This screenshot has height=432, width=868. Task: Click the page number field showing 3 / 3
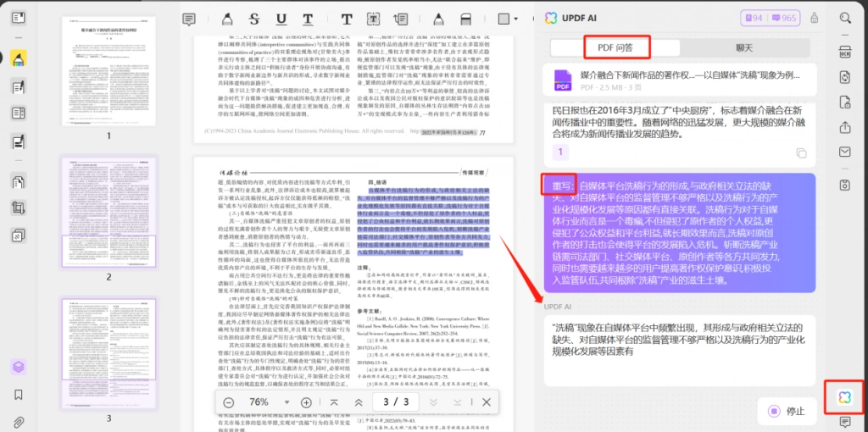[x=396, y=402]
